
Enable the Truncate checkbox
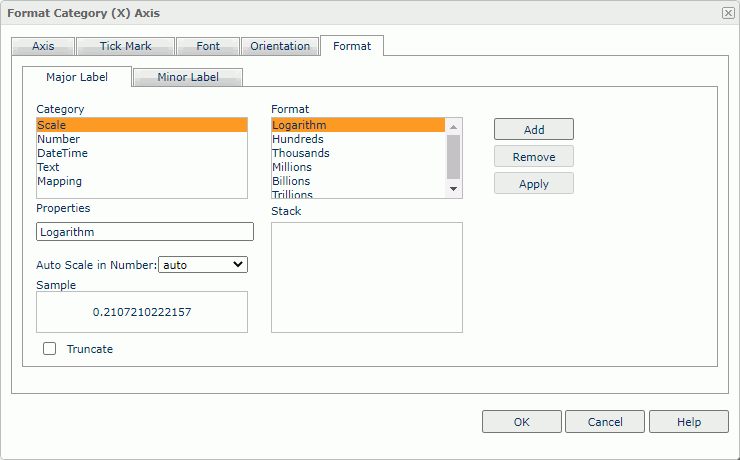(x=50, y=349)
